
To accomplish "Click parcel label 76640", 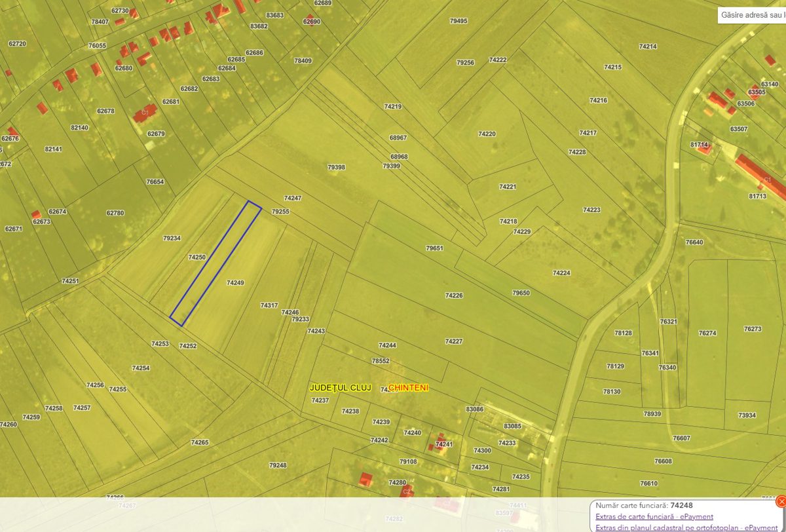I will click(x=694, y=242).
